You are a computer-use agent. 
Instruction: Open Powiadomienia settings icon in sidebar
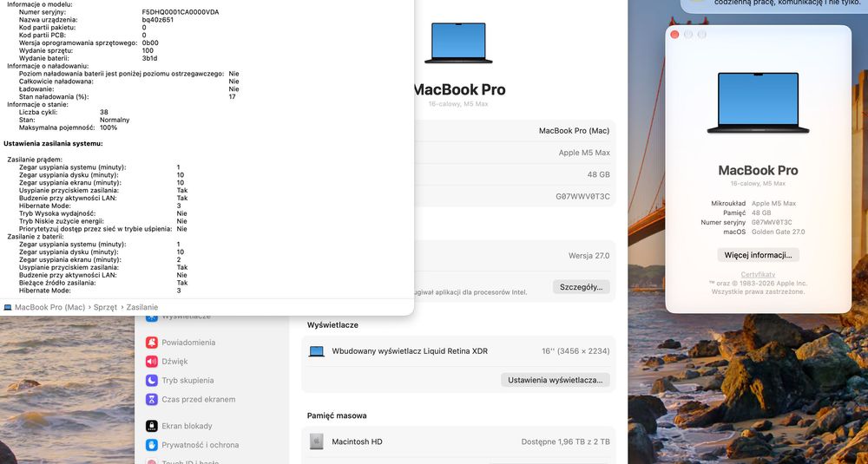tap(152, 343)
